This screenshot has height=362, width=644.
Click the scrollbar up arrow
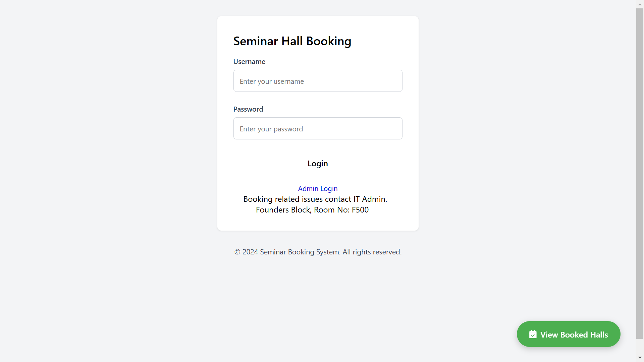640,4
